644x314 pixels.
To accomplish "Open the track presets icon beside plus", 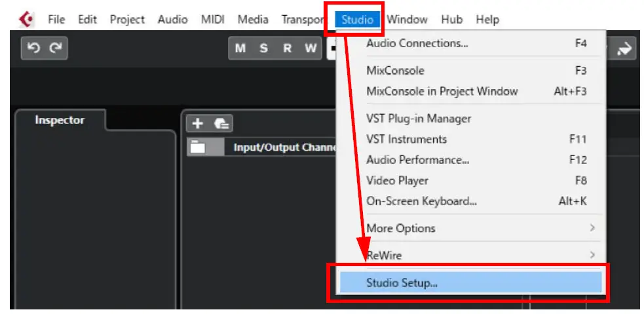I will pyautogui.click(x=221, y=123).
